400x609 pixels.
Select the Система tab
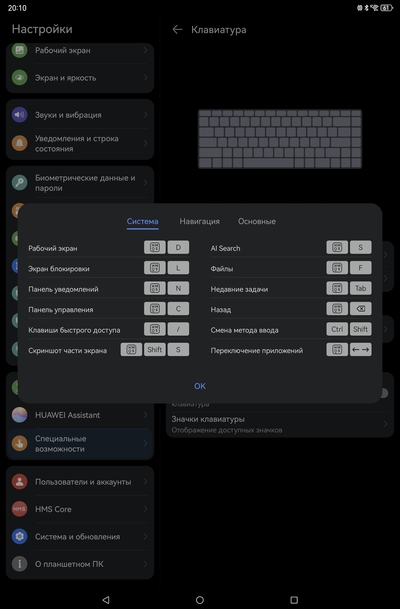pos(143,221)
